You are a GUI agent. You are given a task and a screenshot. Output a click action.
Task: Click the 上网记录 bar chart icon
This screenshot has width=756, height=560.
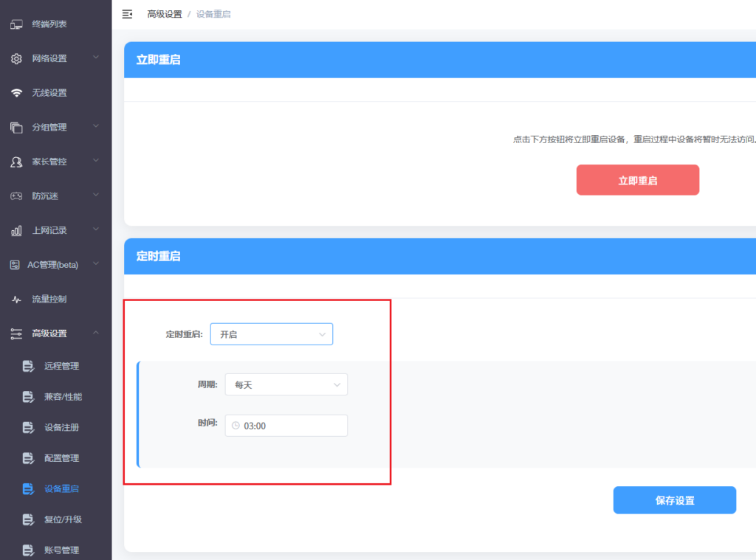tap(16, 231)
